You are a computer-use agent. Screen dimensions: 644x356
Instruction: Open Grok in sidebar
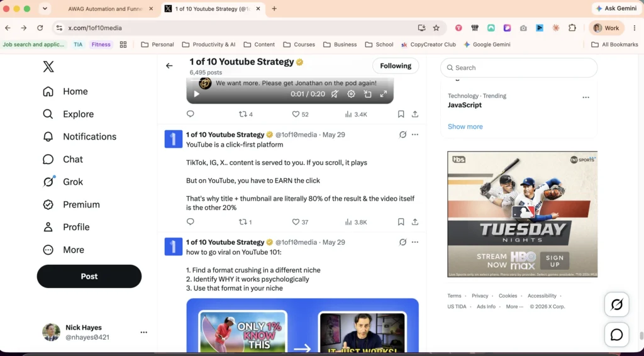click(63, 182)
